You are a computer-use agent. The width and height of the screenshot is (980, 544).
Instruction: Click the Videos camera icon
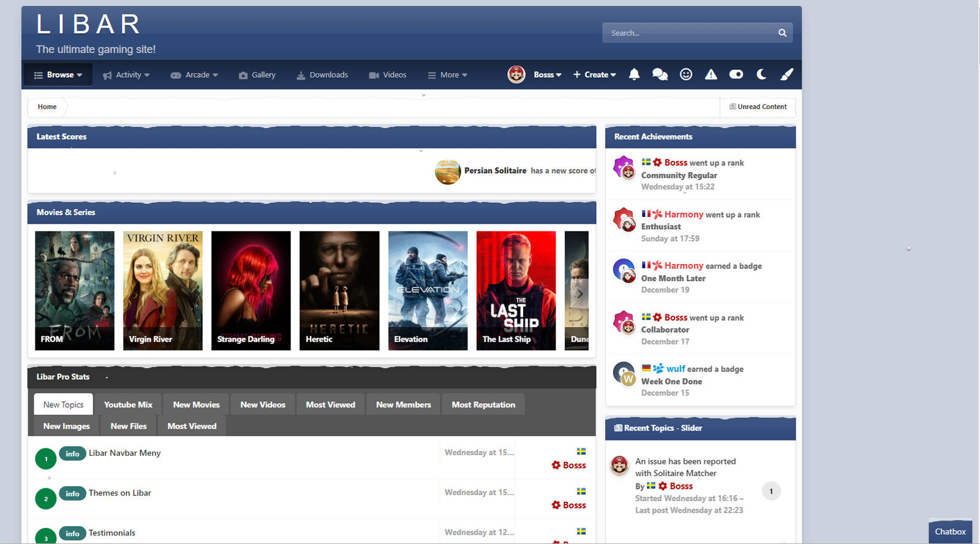pyautogui.click(x=374, y=75)
